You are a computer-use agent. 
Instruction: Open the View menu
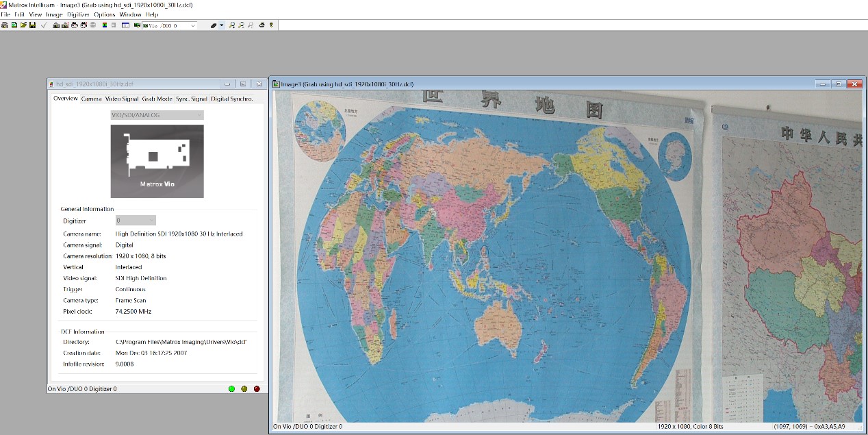tap(35, 14)
